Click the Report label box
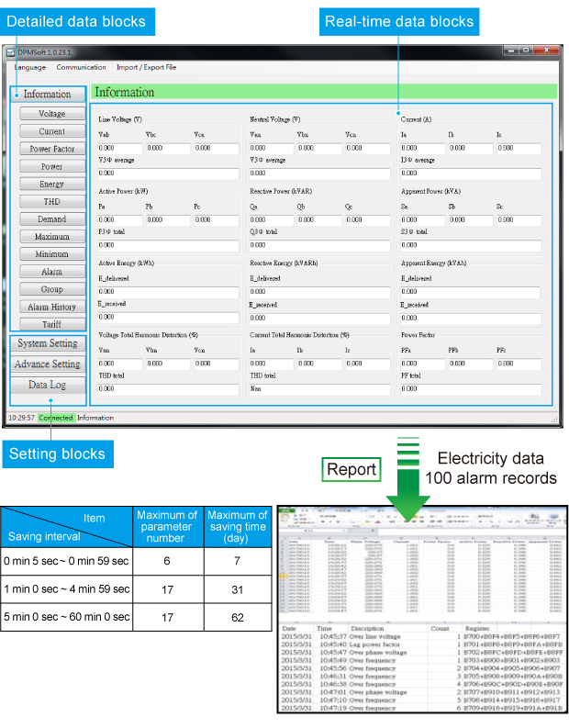This screenshot has width=569, height=728. tap(352, 469)
